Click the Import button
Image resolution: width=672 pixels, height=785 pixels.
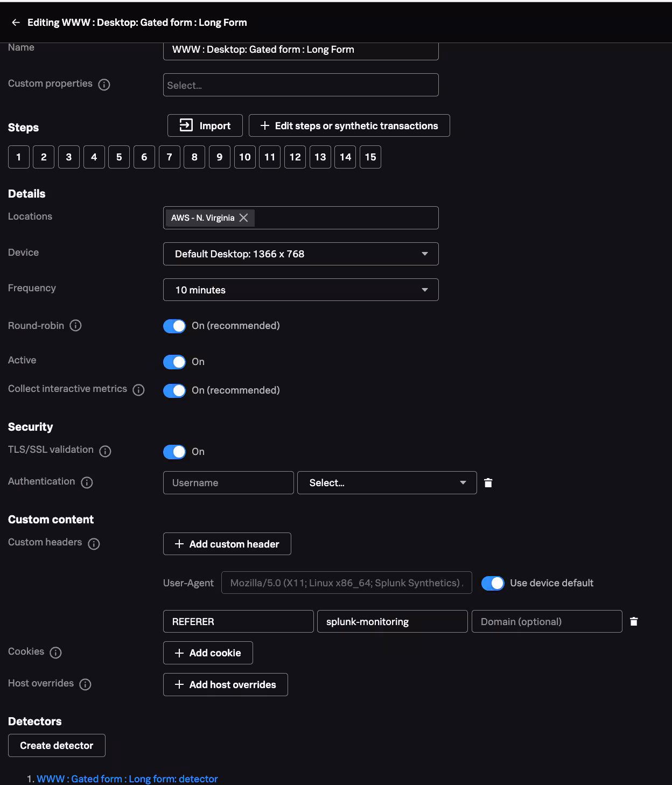(205, 126)
